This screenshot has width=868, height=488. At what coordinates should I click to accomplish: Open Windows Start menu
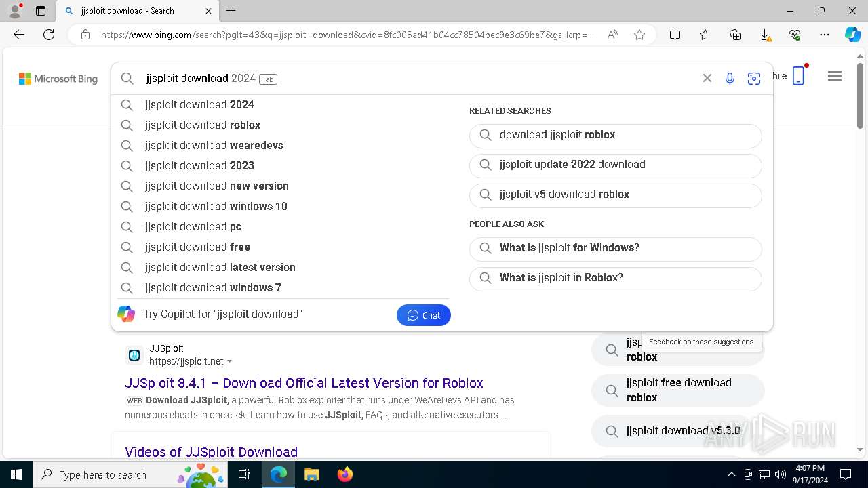click(x=16, y=474)
